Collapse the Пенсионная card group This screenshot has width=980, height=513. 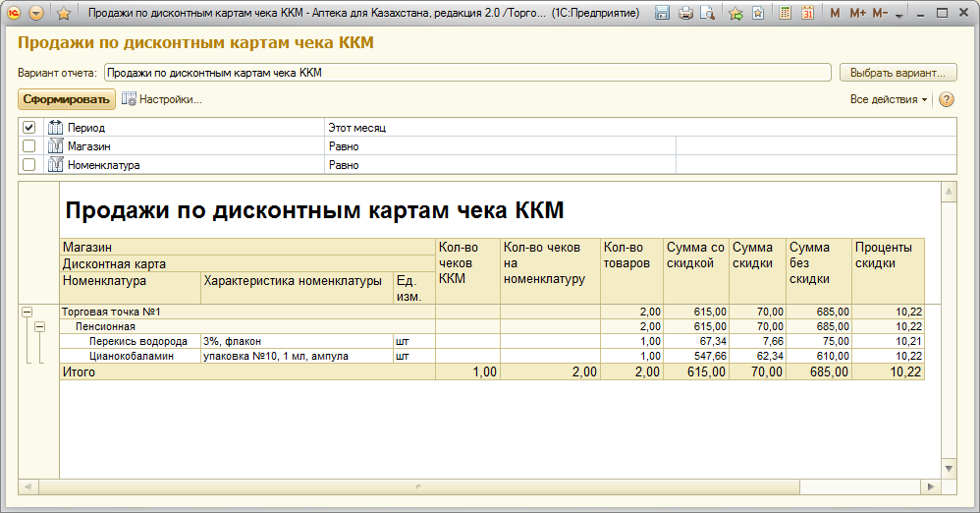tap(39, 326)
